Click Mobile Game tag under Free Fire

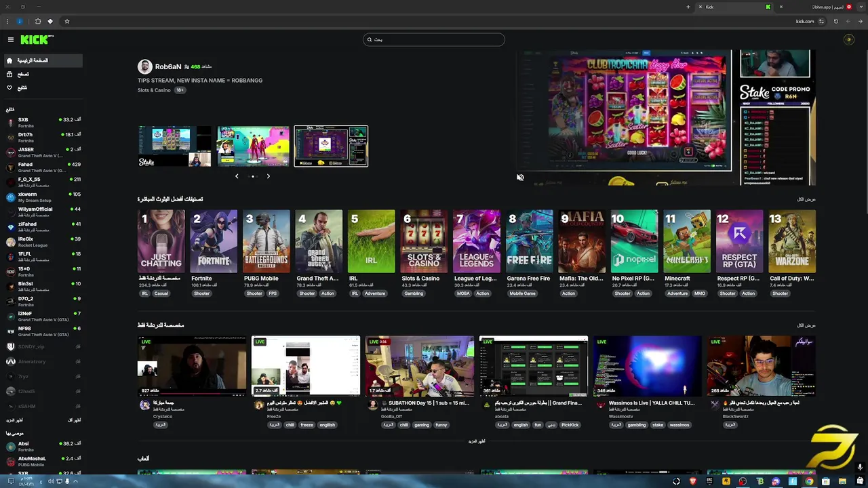[522, 293]
